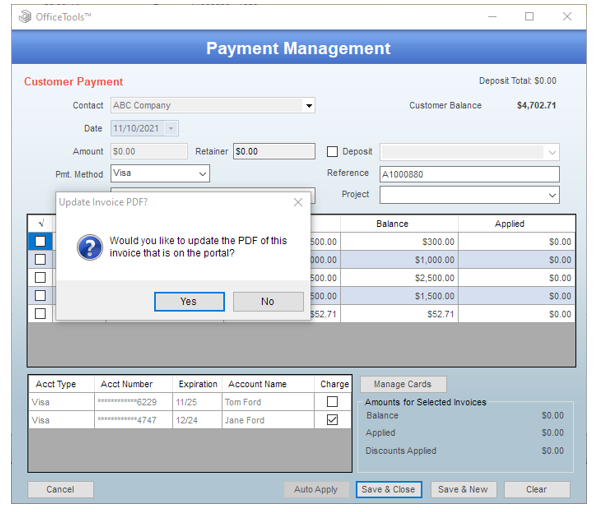Click the Acct Type column header
Image resolution: width=600 pixels, height=512 pixels.
point(61,384)
